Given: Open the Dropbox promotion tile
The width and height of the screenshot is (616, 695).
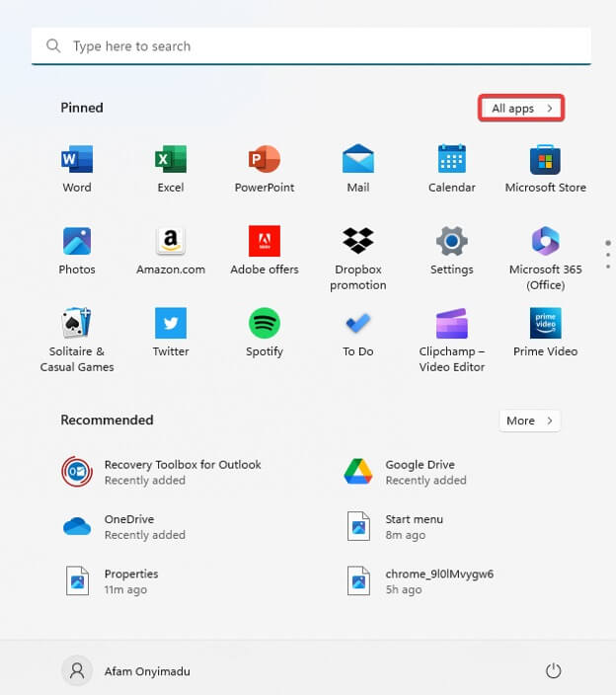Looking at the screenshot, I should [358, 259].
